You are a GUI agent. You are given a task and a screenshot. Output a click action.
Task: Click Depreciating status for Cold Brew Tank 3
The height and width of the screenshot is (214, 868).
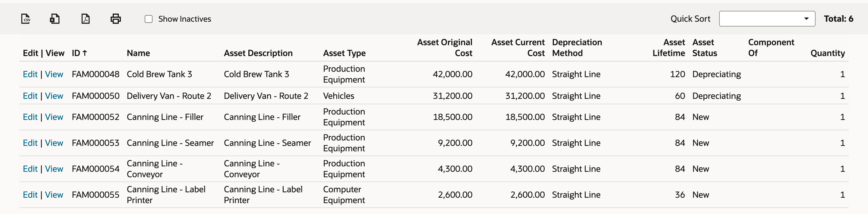point(716,74)
